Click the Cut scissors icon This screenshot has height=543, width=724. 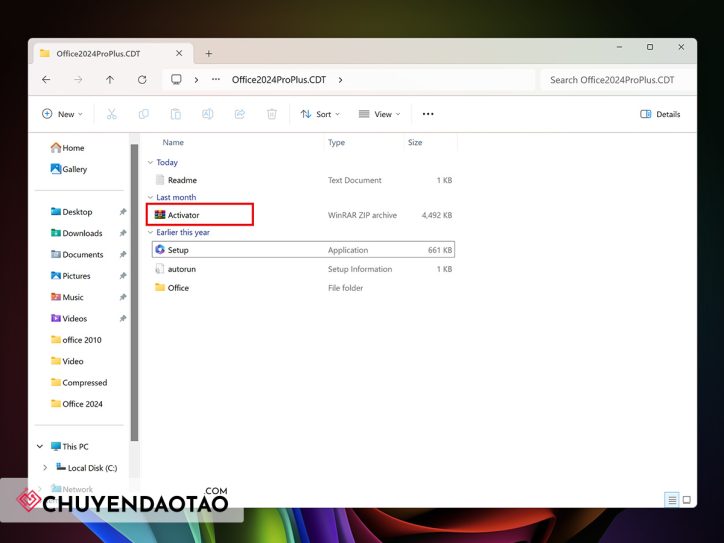[x=112, y=114]
